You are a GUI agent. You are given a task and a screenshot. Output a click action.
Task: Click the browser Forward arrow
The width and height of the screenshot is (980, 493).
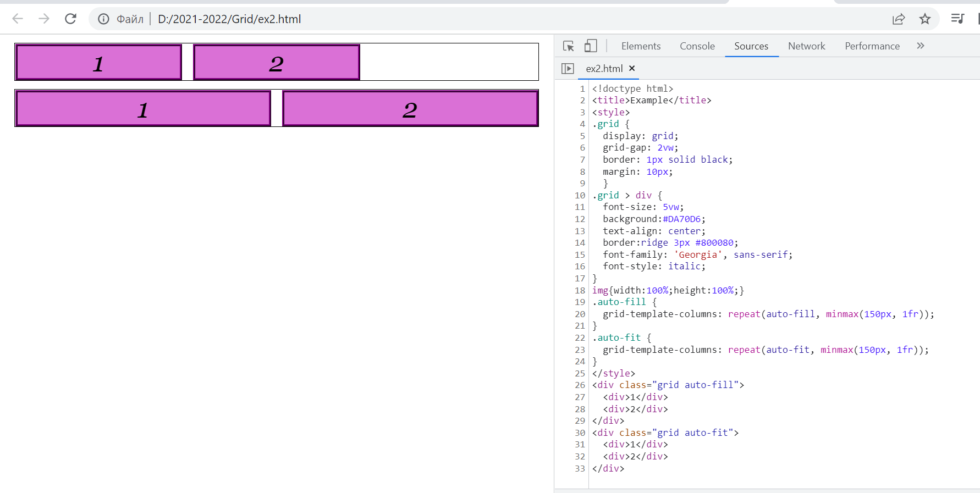[x=44, y=19]
